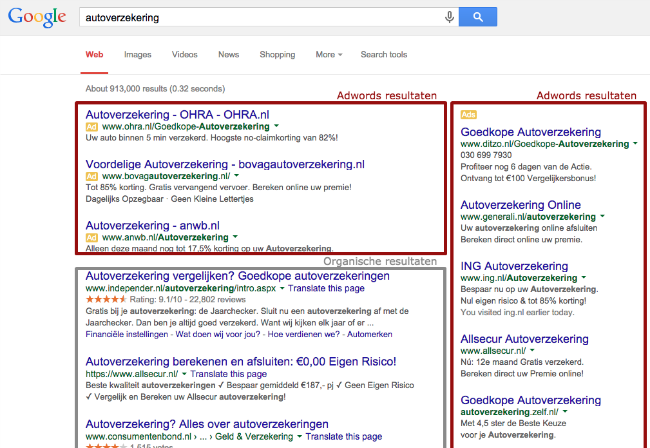Open Automerken sitelink

click(369, 334)
